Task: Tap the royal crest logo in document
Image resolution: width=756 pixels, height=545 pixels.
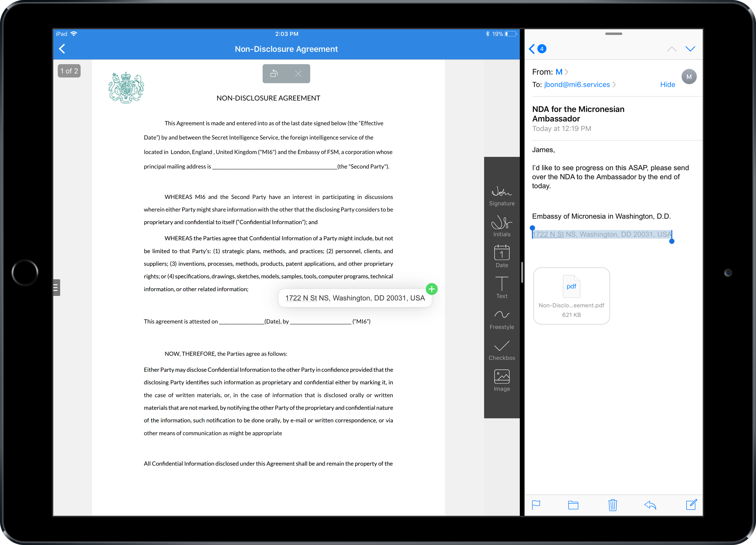Action: (x=126, y=88)
